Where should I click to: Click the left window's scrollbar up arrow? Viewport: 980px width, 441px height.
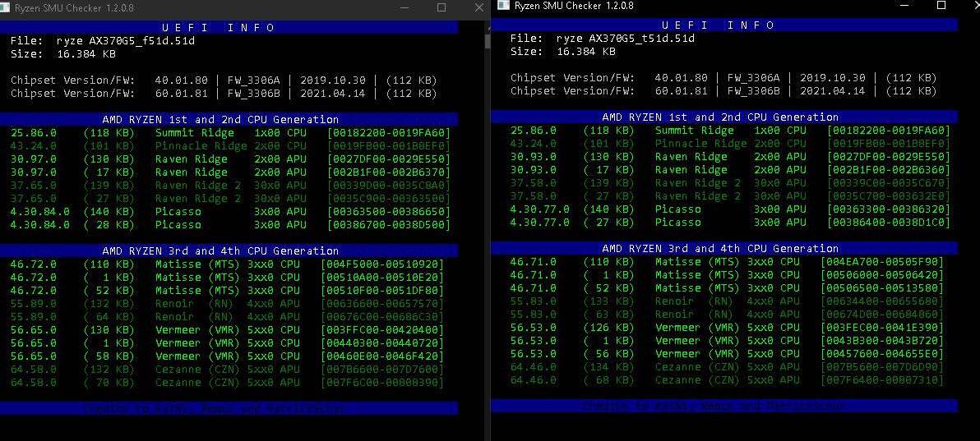tap(488, 26)
